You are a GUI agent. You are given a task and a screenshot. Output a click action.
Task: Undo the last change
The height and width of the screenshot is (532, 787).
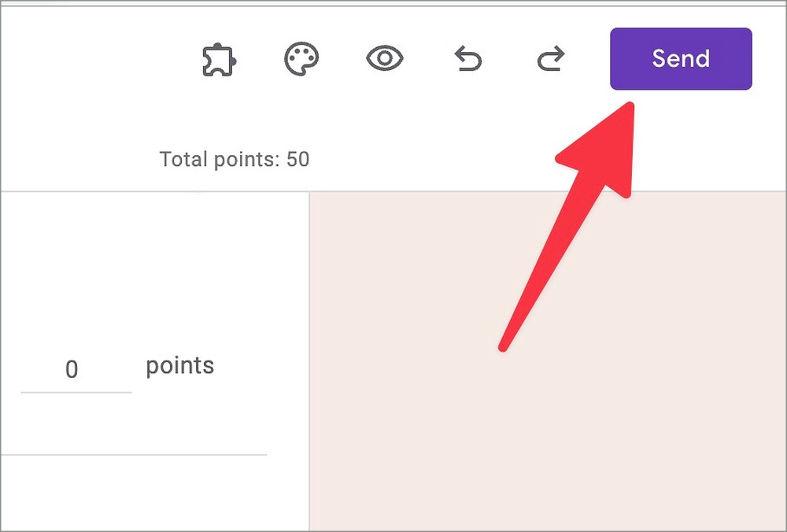click(468, 60)
